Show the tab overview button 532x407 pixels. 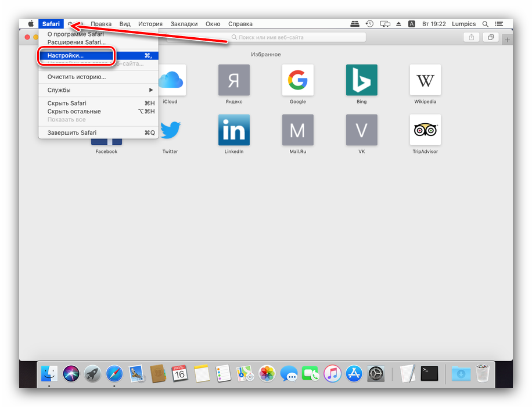491,37
